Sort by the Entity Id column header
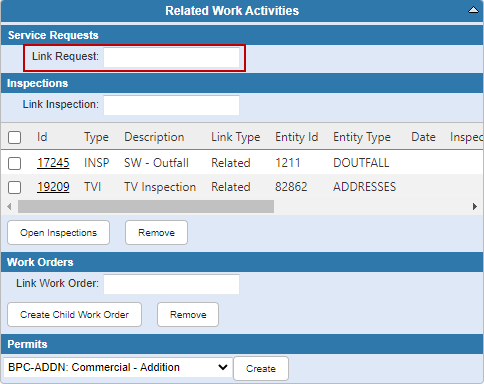This screenshot has height=384, width=484. [297, 137]
